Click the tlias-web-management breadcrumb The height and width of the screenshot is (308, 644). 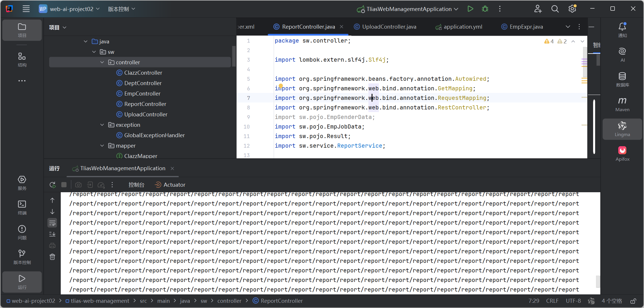coord(97,301)
